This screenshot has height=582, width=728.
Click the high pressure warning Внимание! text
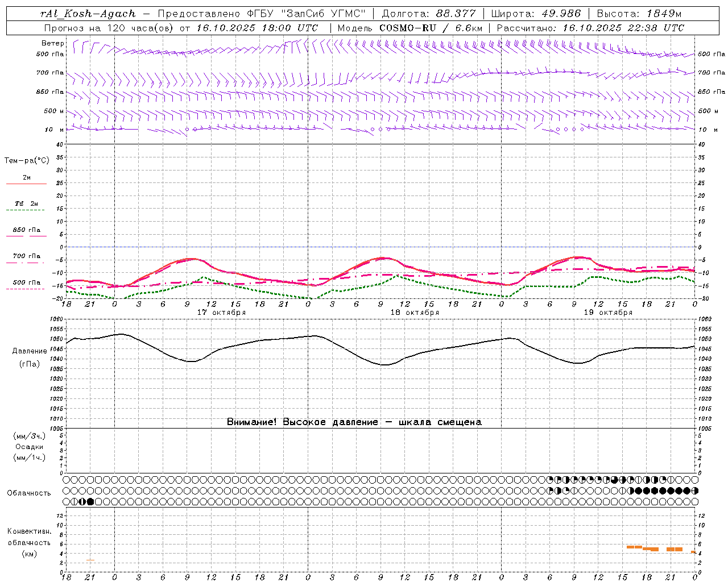[354, 422]
